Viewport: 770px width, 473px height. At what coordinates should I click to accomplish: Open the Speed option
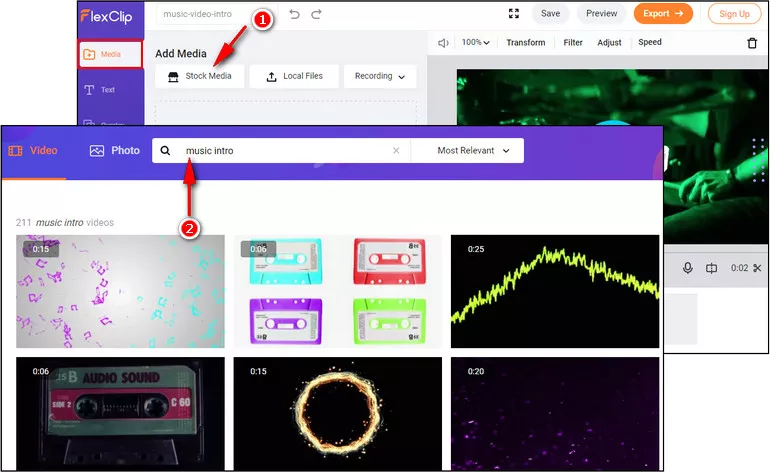pos(650,42)
